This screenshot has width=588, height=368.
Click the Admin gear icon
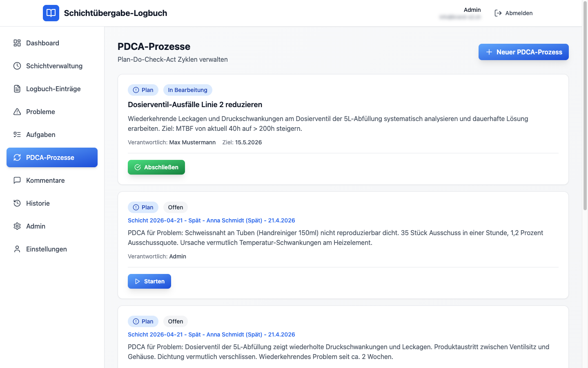[17, 226]
